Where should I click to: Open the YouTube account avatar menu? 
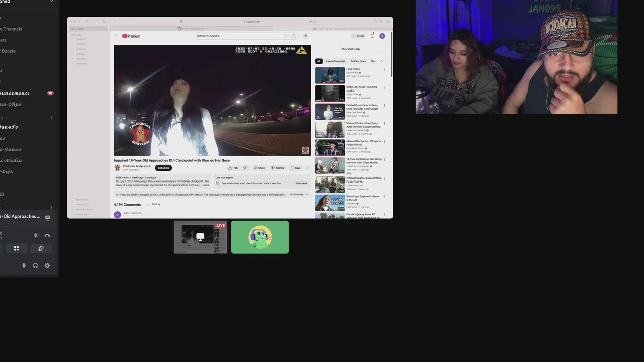[382, 36]
